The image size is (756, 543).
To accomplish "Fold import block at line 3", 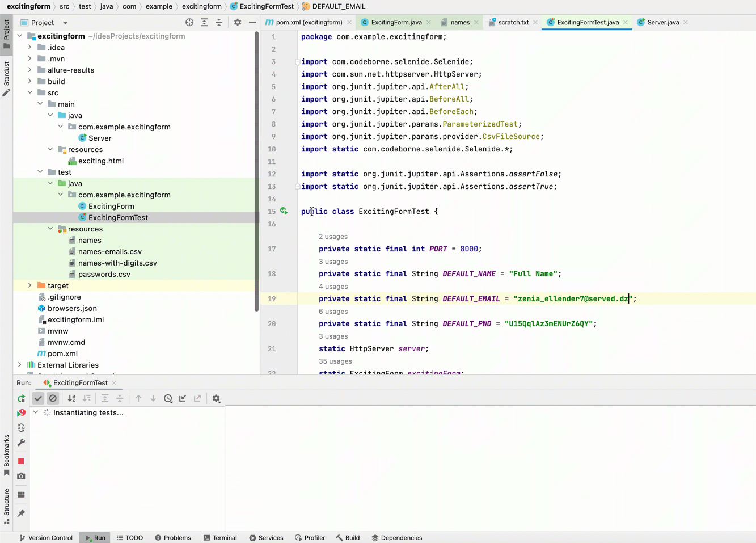I will (x=298, y=62).
